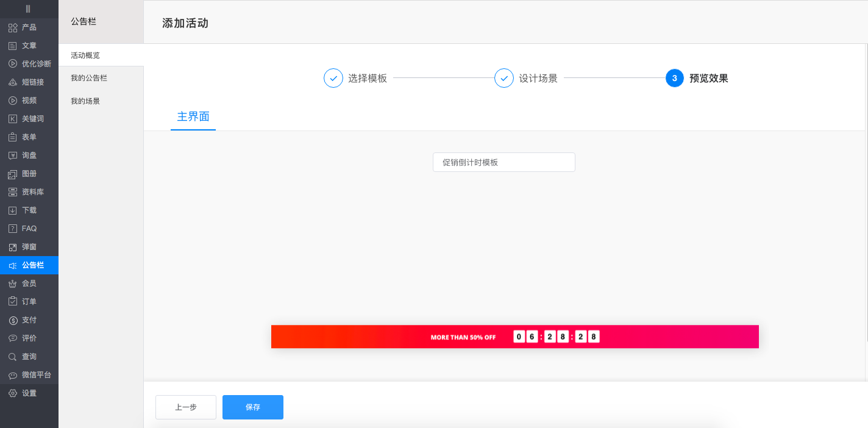Click the 促销倒计时模板 name input field
The height and width of the screenshot is (428, 868).
click(503, 162)
